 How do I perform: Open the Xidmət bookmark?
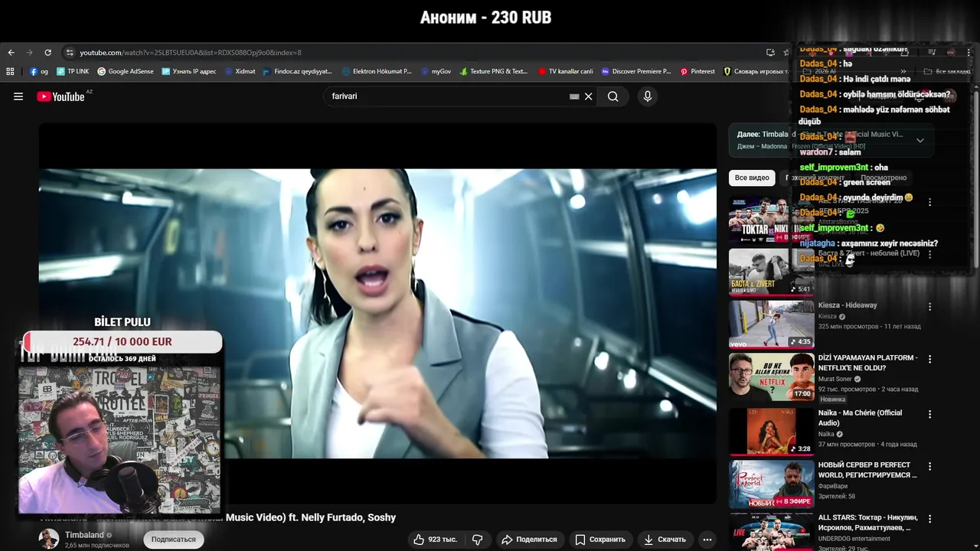pos(240,71)
